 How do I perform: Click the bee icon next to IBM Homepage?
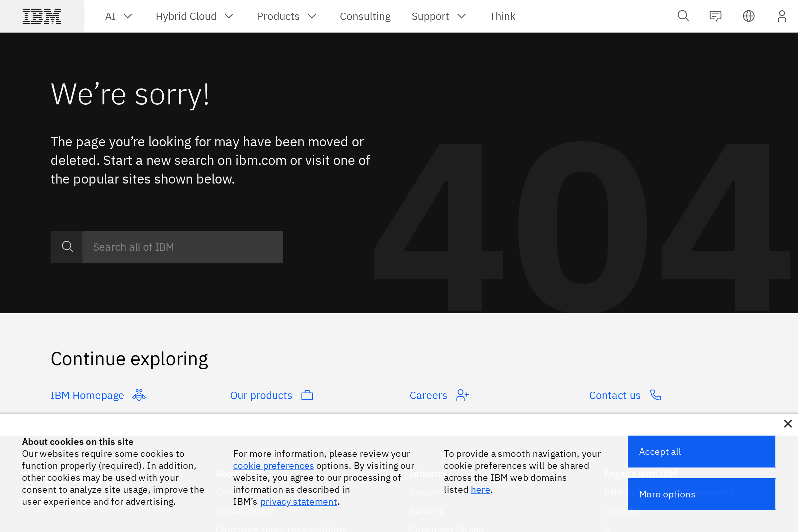point(139,395)
